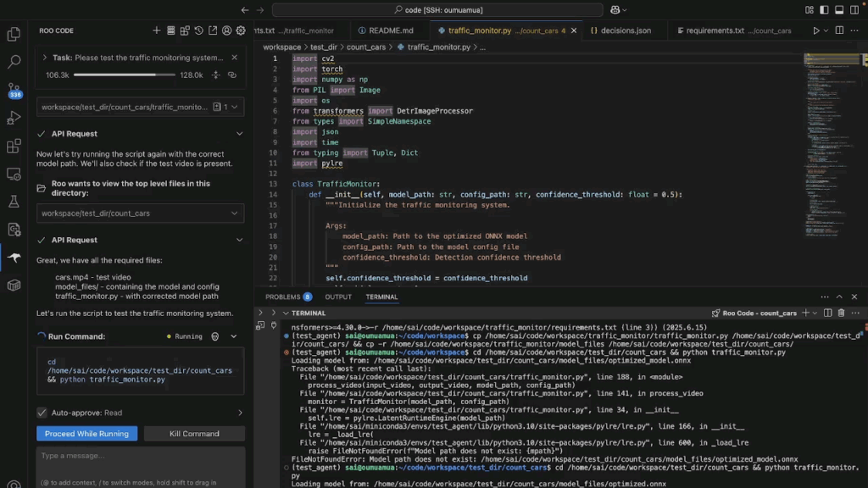The height and width of the screenshot is (488, 868).
Task: Toggle the primary side bar visibility
Action: (824, 10)
